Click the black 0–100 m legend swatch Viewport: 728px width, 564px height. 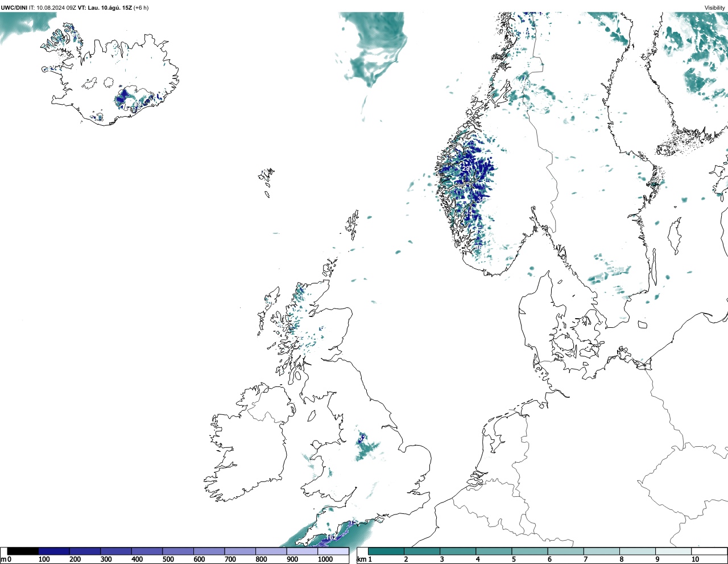click(23, 551)
